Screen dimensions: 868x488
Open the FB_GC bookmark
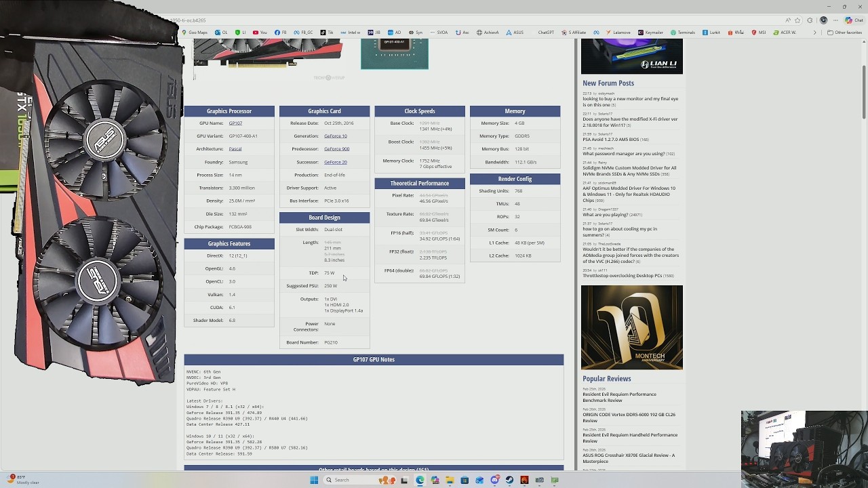[x=303, y=33]
